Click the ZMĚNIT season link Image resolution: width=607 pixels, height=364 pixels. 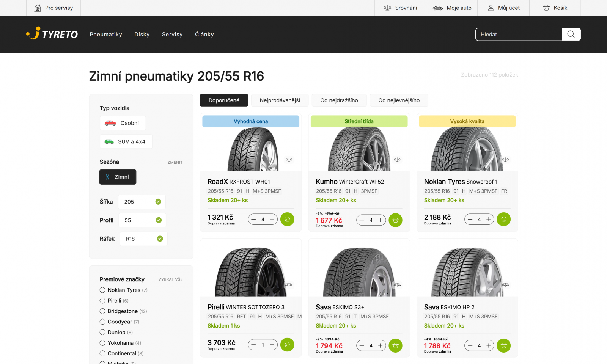click(175, 162)
